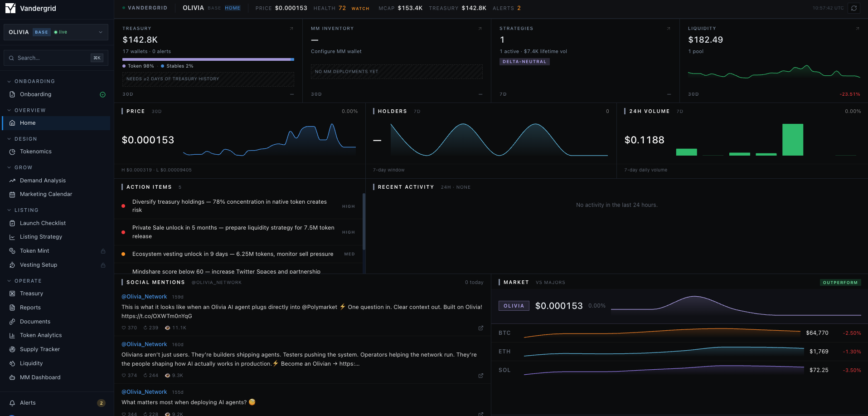Click Supply Tracker icon in sidebar
Viewport: 868px width, 416px height.
tap(12, 349)
